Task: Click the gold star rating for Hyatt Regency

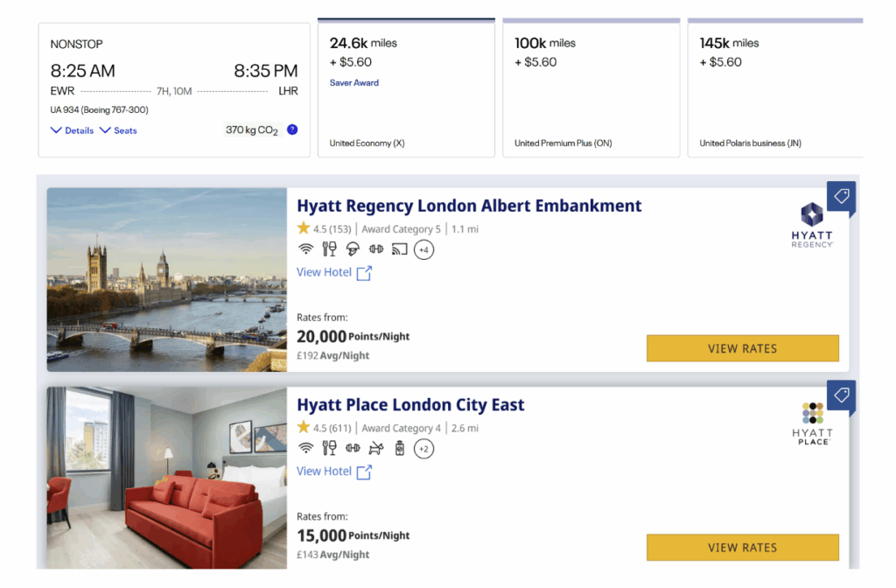Action: click(304, 228)
